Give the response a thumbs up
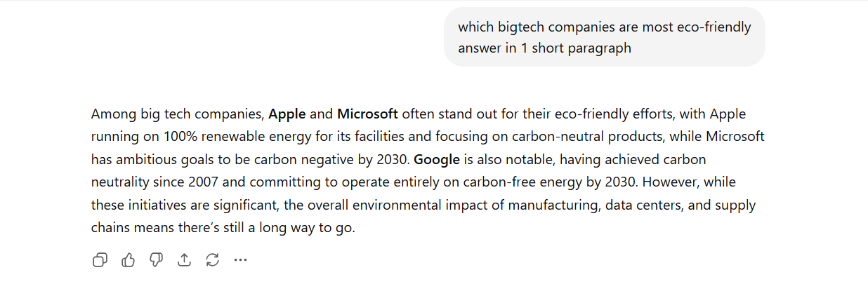Image resolution: width=868 pixels, height=291 pixels. click(x=128, y=260)
